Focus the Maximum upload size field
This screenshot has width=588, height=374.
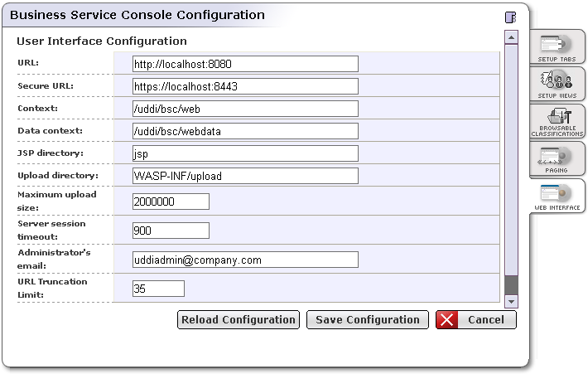(171, 202)
